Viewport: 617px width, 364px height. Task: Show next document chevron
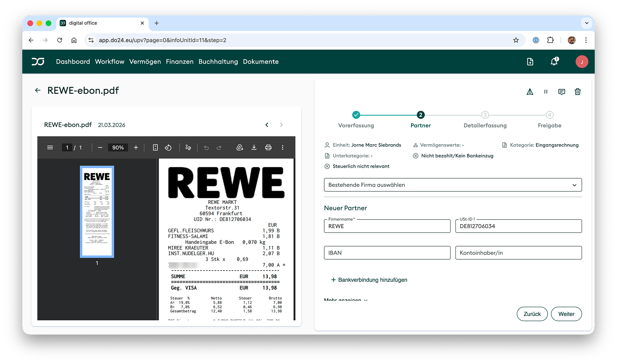(x=281, y=125)
